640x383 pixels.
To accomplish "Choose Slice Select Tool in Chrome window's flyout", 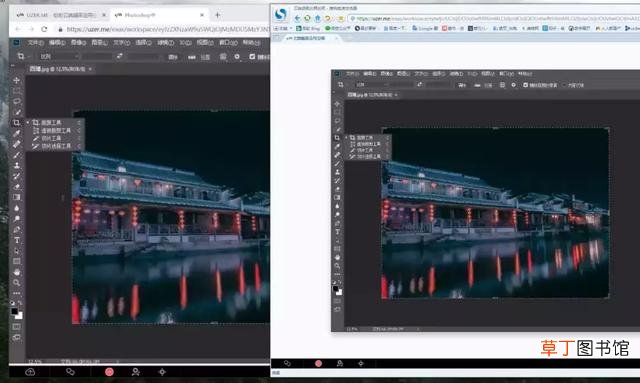I will (52, 146).
